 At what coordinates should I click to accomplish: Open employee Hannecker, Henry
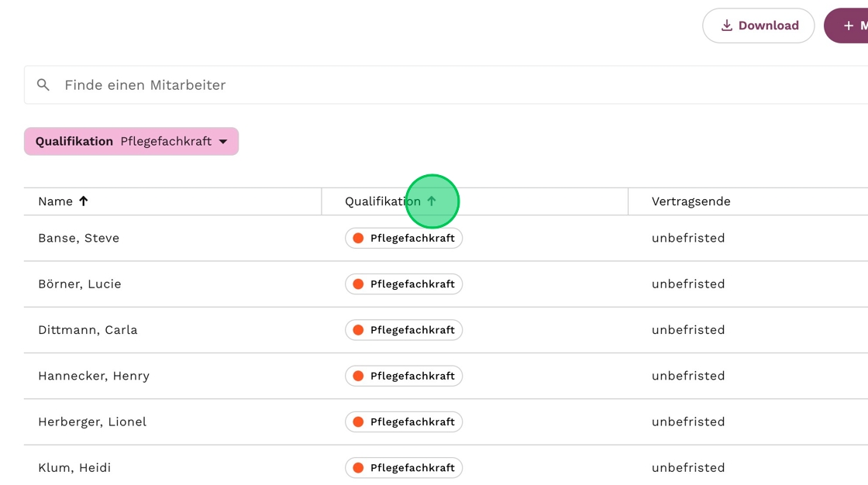93,376
